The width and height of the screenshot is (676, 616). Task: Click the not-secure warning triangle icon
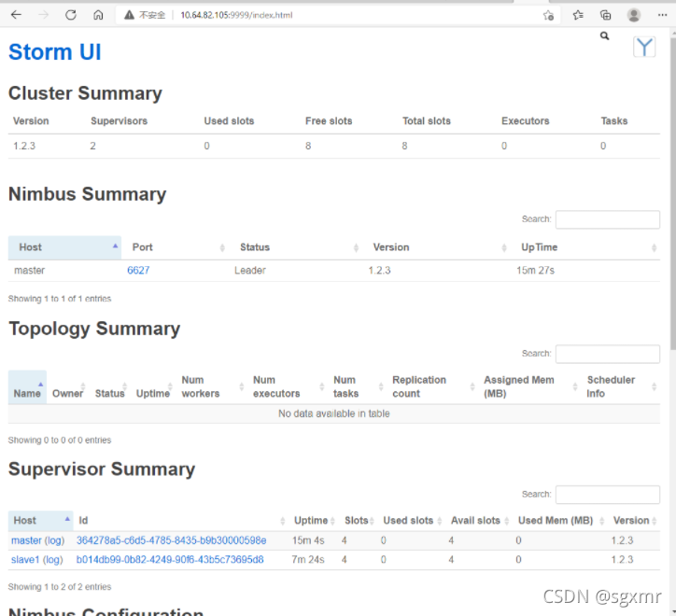[x=129, y=15]
